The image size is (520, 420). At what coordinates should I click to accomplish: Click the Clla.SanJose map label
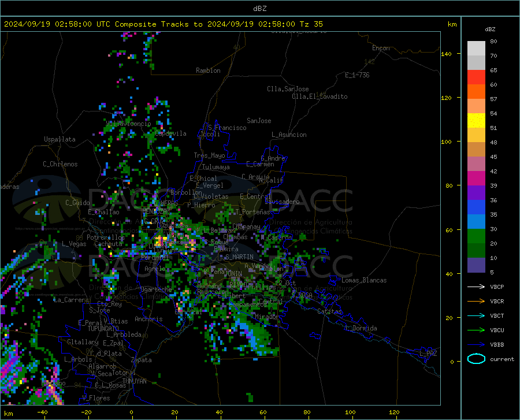point(288,89)
